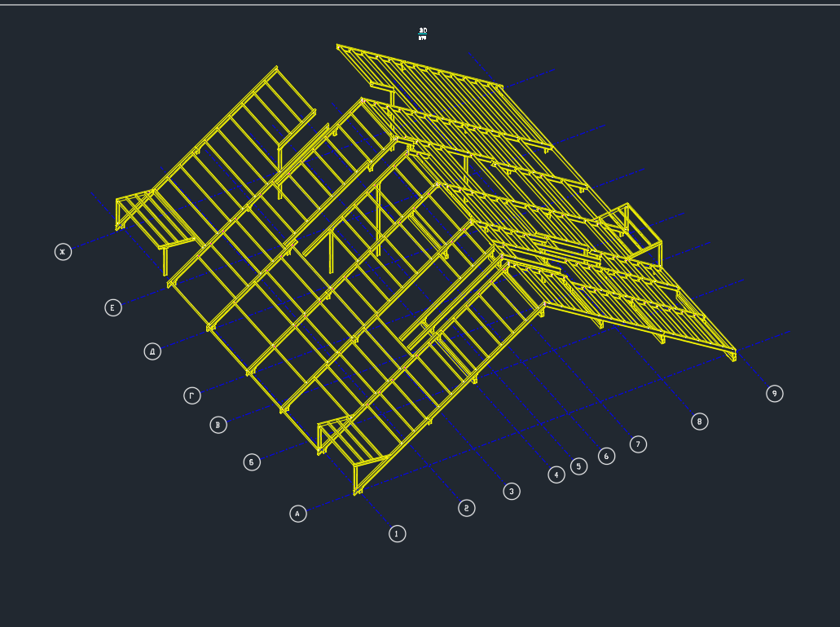Select the grid axis bubble labeled В
The width and height of the screenshot is (840, 627).
[x=218, y=425]
